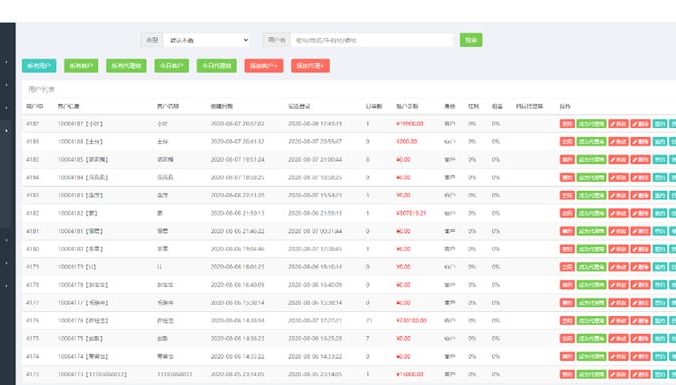Screen dimensions: 676x385
Task: Click the second pencil button in row 4185
Action: click(x=640, y=160)
